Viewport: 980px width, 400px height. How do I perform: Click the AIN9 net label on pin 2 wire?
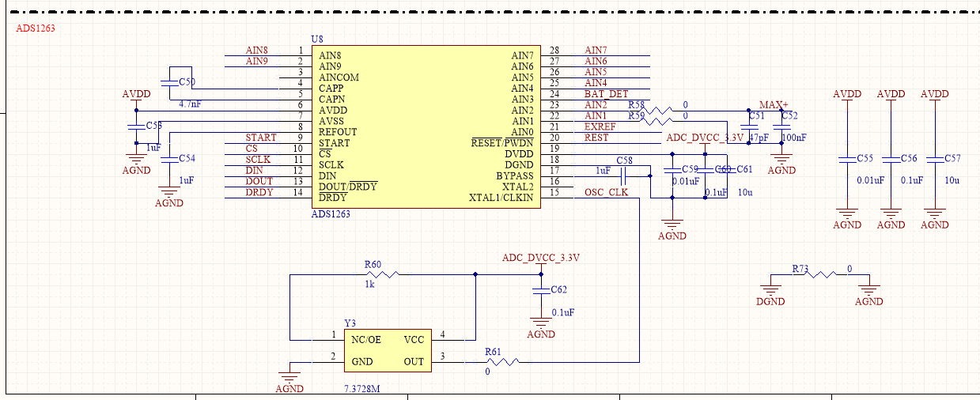256,61
